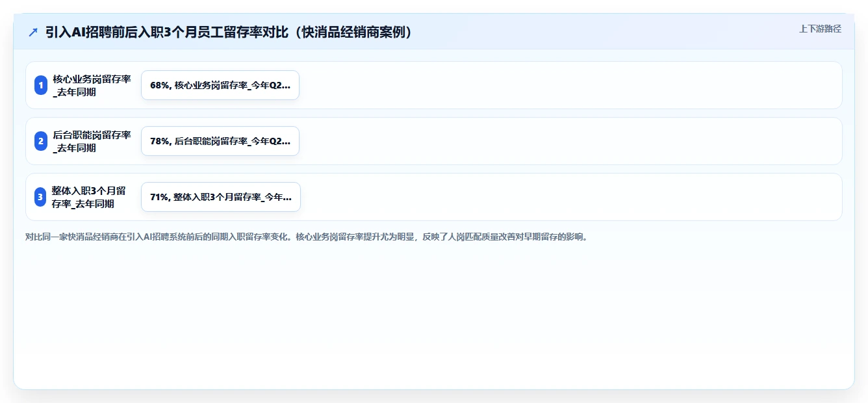Click step badge number 3
Viewport: 868px width, 403px height.
(x=41, y=197)
